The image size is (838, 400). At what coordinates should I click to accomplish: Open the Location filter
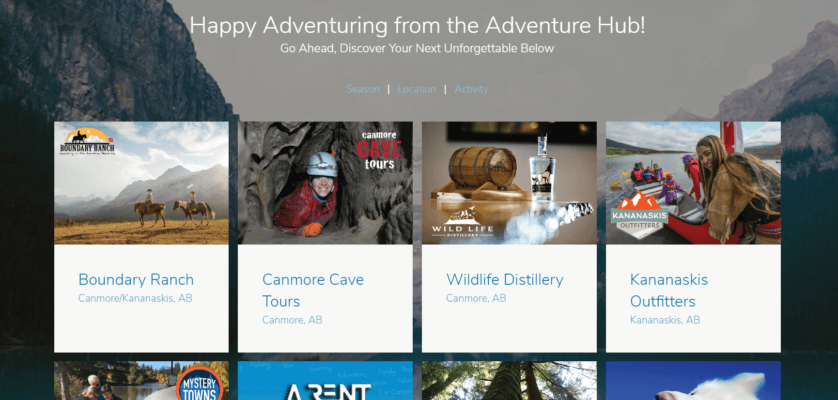pos(417,89)
